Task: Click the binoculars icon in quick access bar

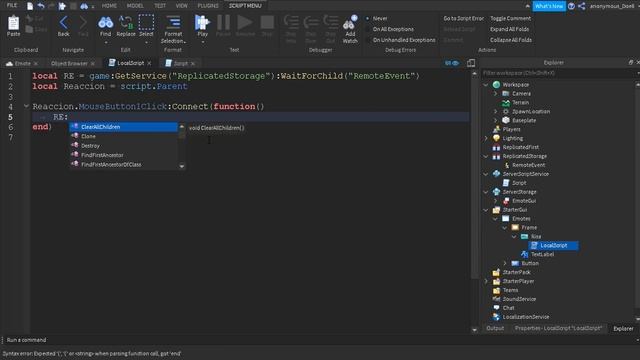Action: pos(84,6)
